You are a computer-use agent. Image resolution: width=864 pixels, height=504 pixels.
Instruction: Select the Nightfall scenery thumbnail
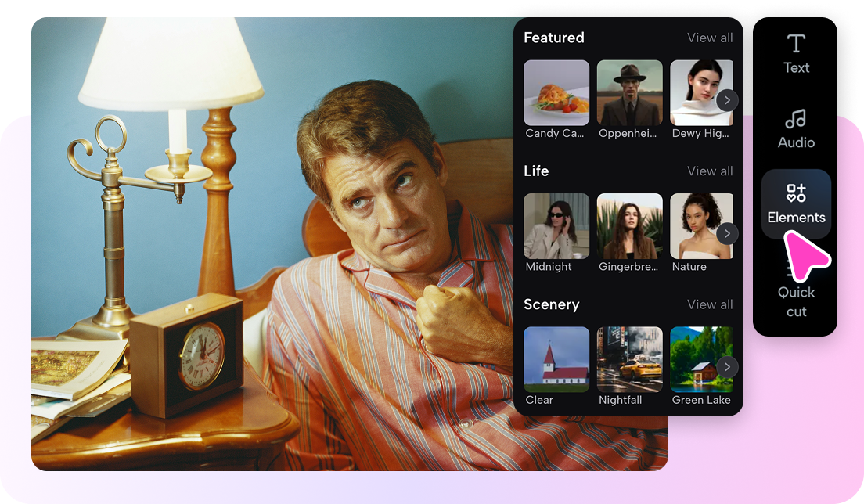point(629,359)
